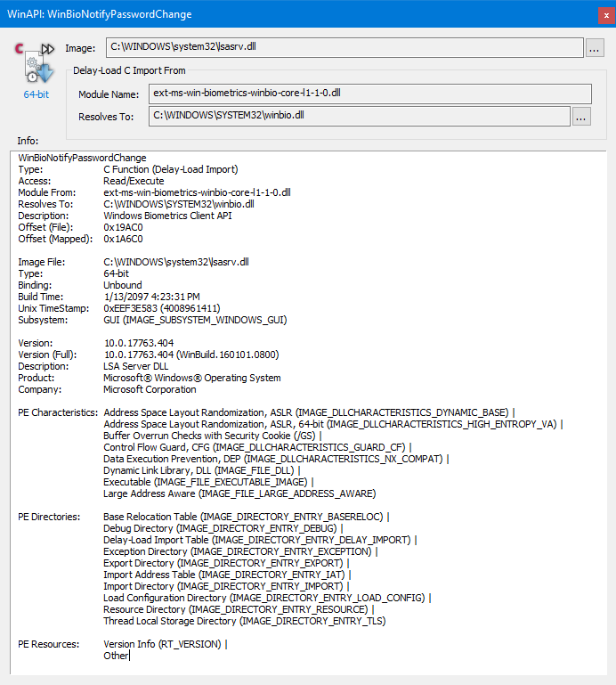This screenshot has width=616, height=685.
Task: Click the Module Name field
Action: coord(369,94)
